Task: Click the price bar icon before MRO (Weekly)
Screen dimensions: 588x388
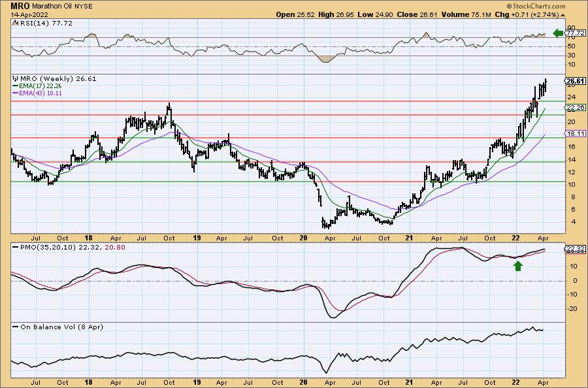Action: point(16,79)
